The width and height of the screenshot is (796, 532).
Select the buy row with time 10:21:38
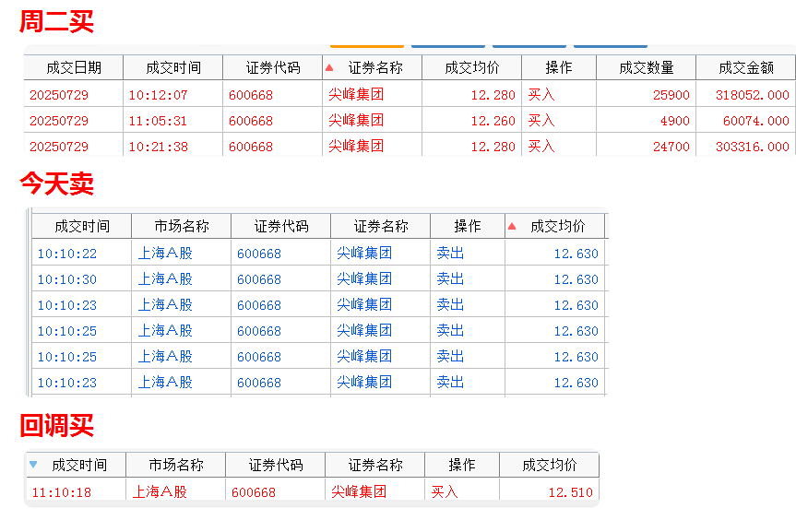point(410,147)
